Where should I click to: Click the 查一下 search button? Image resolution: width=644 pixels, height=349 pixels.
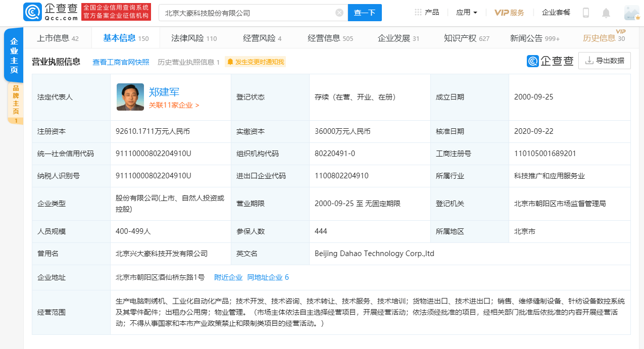[365, 12]
